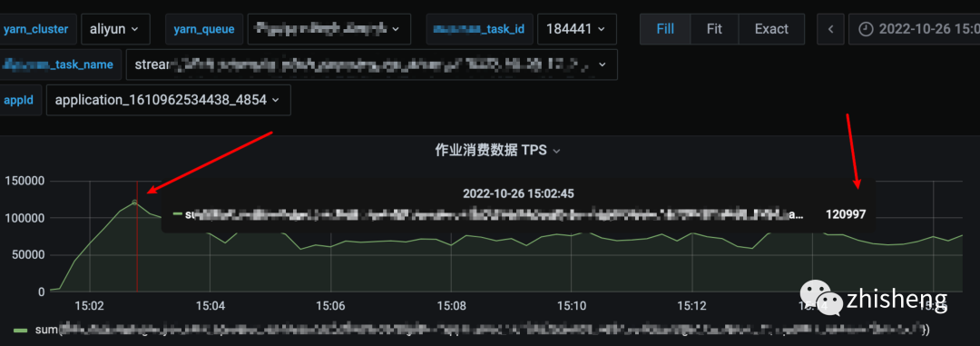980x346 pixels.
Task: Click the 15:02 x-axis label
Action: 89,306
